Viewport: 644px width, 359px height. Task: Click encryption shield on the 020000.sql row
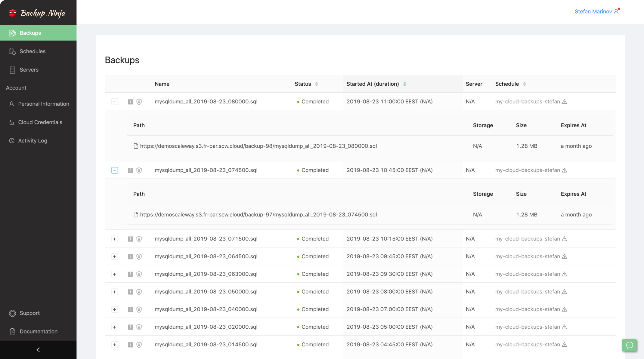139,327
